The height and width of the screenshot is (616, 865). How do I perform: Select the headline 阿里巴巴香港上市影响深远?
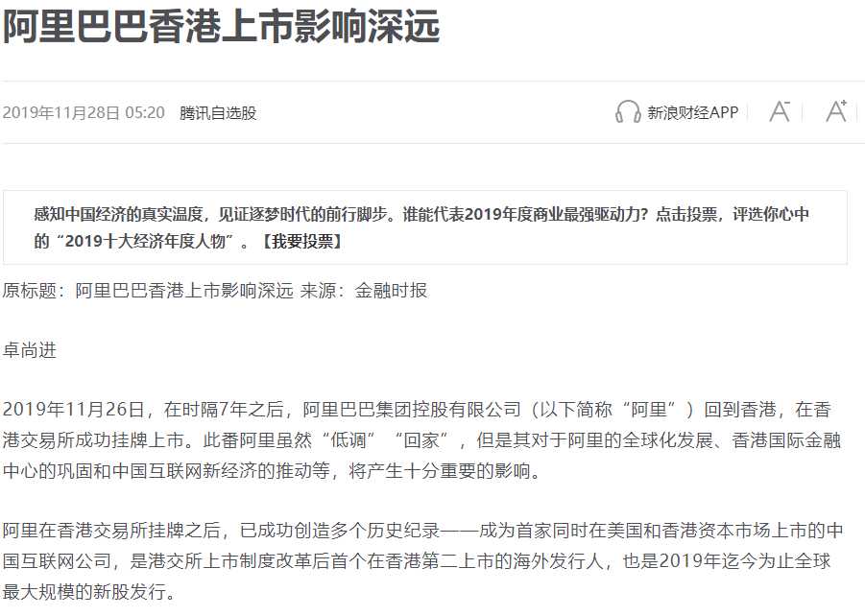pos(221,26)
